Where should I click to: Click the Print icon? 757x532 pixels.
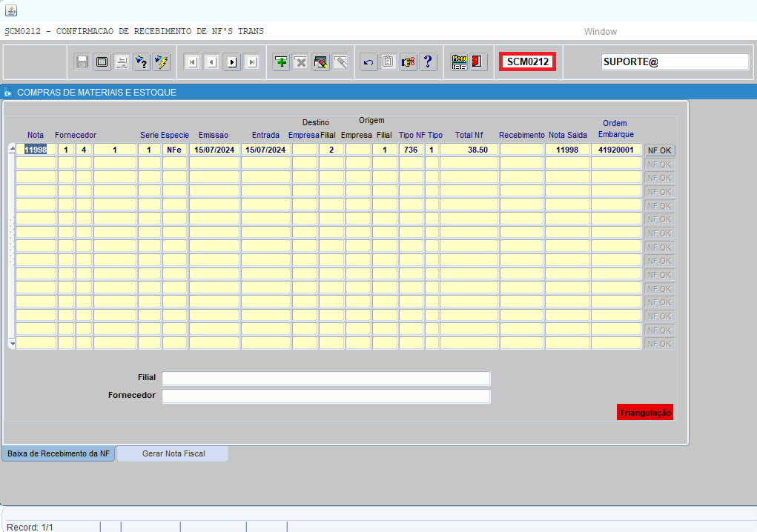pyautogui.click(x=122, y=61)
